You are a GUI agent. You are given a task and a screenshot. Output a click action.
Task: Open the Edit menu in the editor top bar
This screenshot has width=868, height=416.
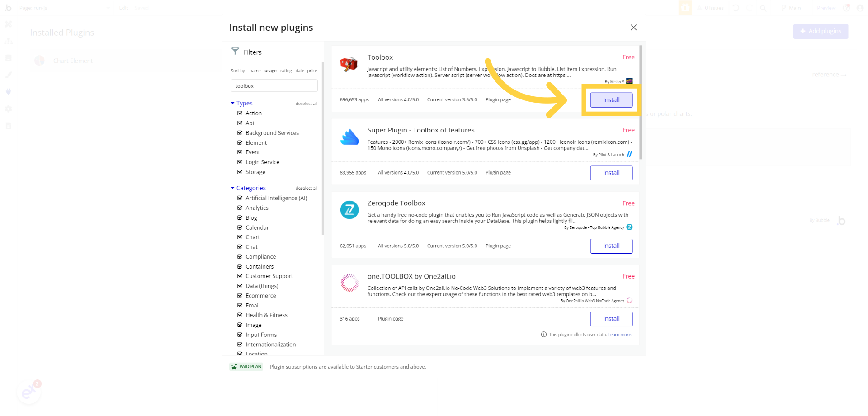[x=123, y=8]
